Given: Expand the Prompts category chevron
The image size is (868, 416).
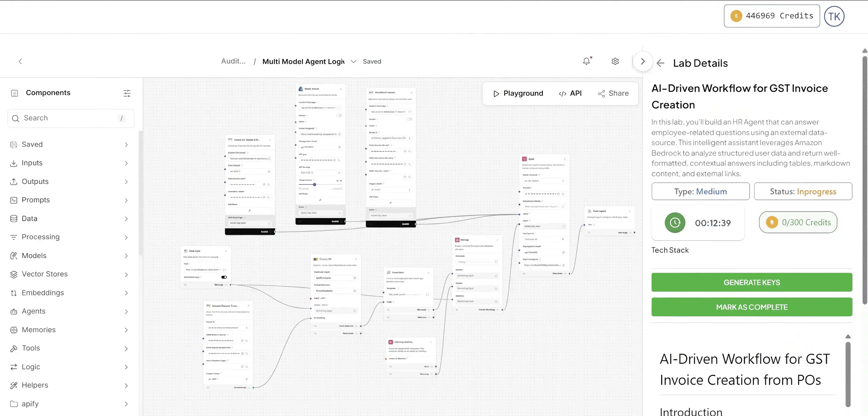Looking at the screenshot, I should 126,200.
